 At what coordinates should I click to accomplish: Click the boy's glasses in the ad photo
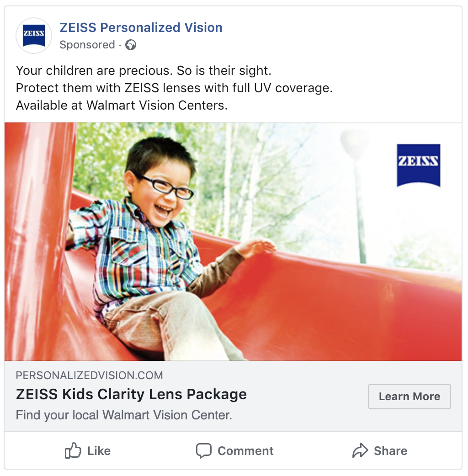pos(168,186)
